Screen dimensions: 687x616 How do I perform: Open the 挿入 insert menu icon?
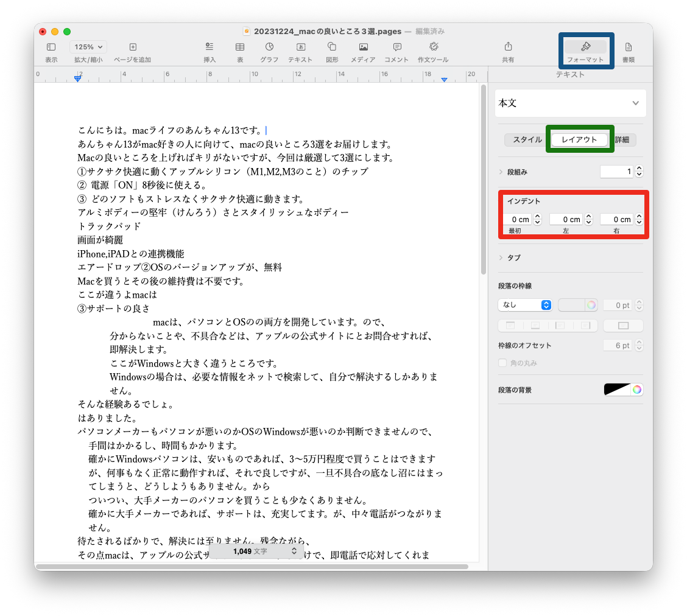point(210,47)
